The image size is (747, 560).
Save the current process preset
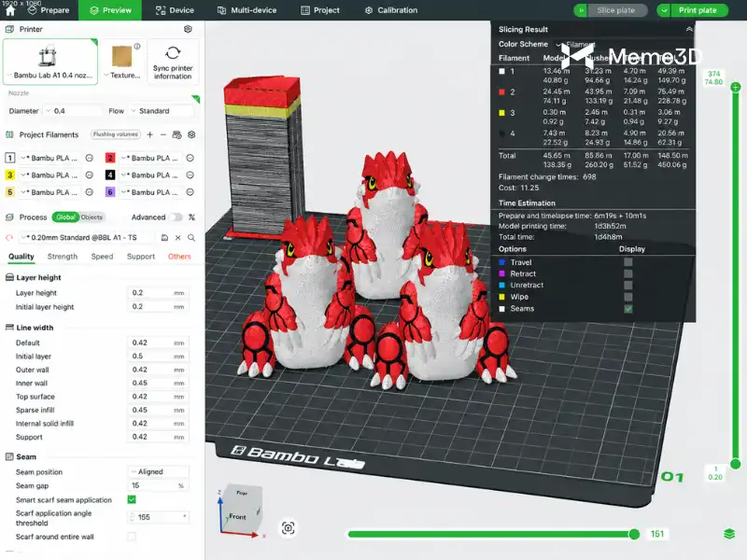(x=164, y=238)
